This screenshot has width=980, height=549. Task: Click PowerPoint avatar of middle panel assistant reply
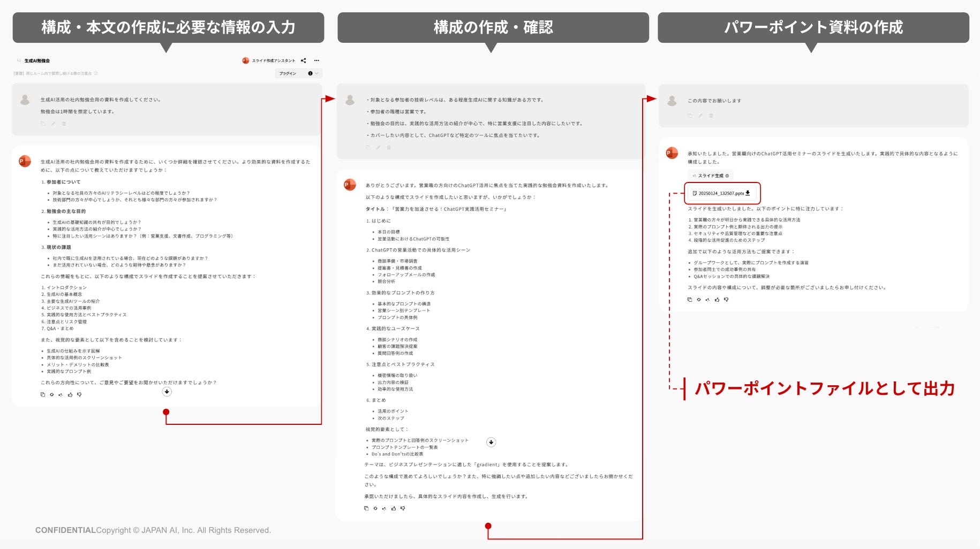point(350,185)
